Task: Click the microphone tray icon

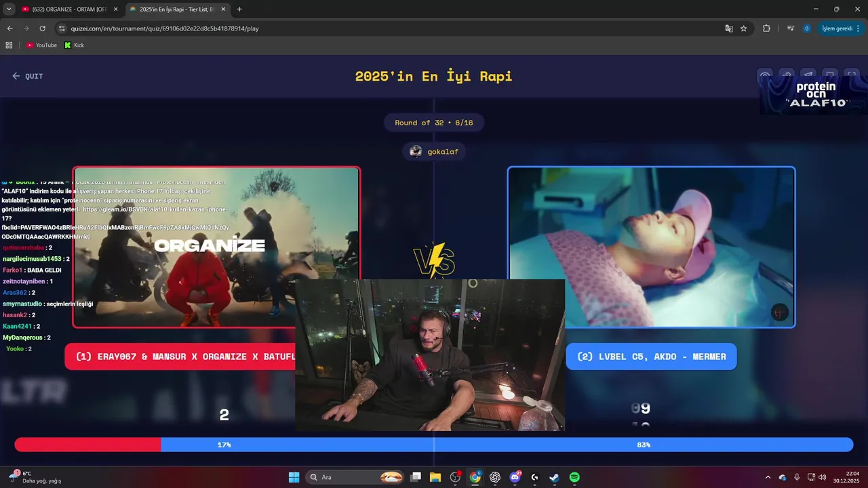Action: pyautogui.click(x=797, y=477)
